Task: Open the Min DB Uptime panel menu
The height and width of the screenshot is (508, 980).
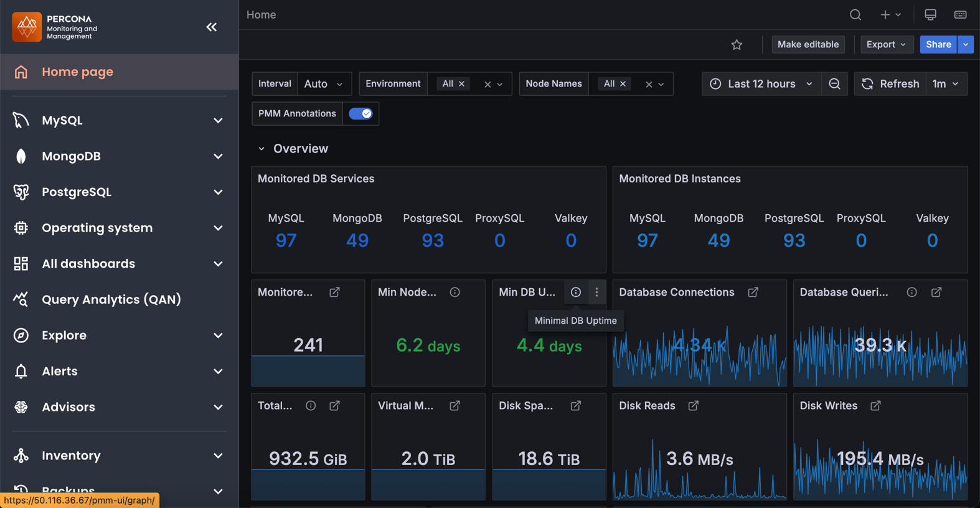Action: point(596,292)
